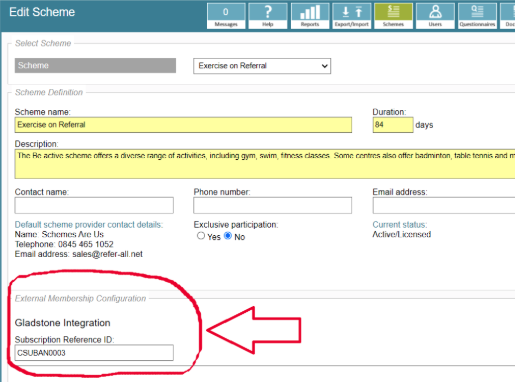
Task: Open the Messages toolbar button
Action: [226, 16]
